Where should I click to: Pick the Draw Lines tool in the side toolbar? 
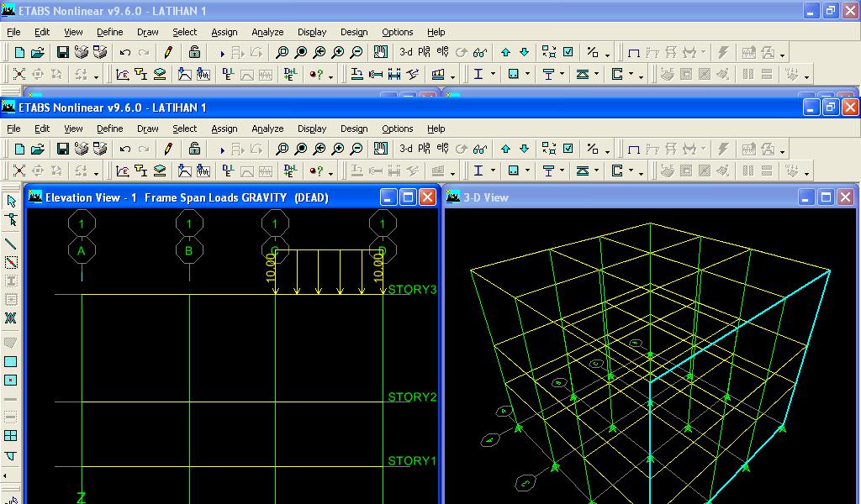tap(11, 244)
